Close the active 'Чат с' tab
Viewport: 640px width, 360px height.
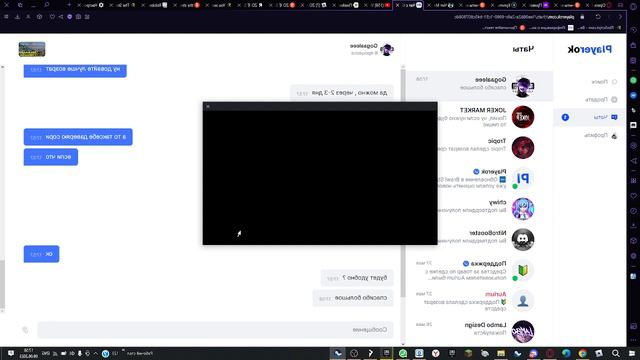tap(398, 5)
